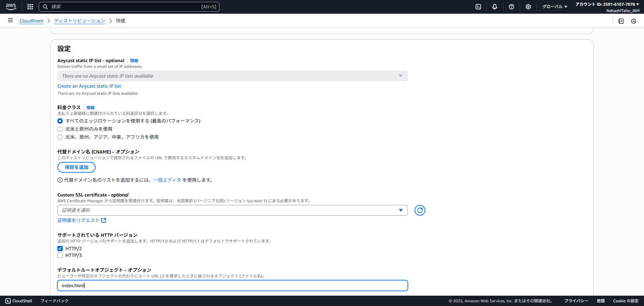This screenshot has height=306, width=644.
Task: Uncheck the HTTP/2 checkbox
Action: coord(60,249)
